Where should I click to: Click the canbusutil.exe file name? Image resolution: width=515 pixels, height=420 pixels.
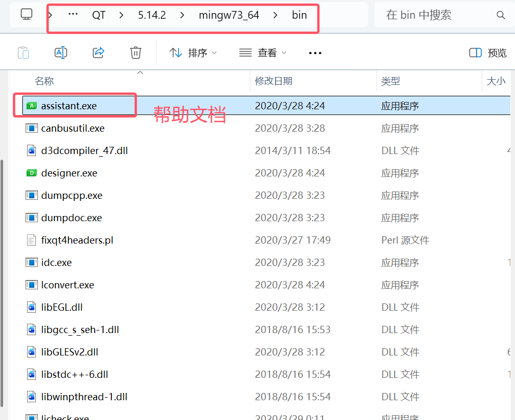(73, 128)
